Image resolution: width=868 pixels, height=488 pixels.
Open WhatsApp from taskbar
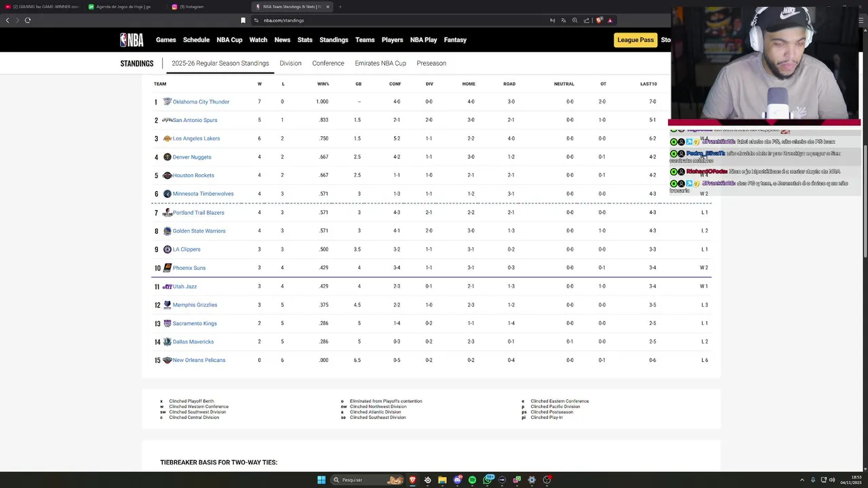pos(488,480)
